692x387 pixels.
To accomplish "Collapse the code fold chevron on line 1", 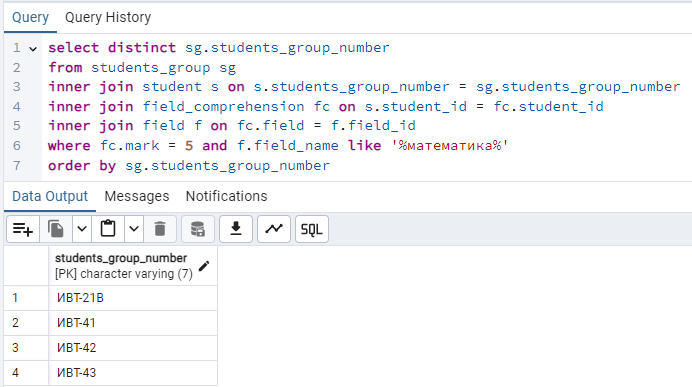I will [x=33, y=49].
